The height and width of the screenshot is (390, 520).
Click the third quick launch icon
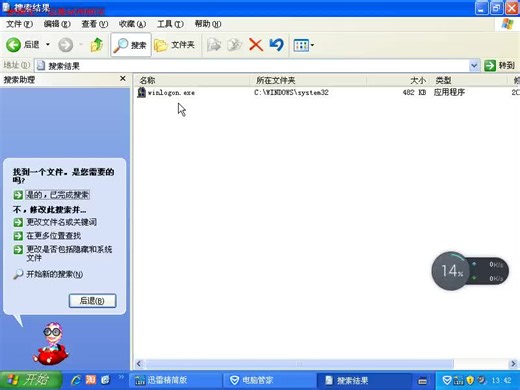tap(105, 380)
